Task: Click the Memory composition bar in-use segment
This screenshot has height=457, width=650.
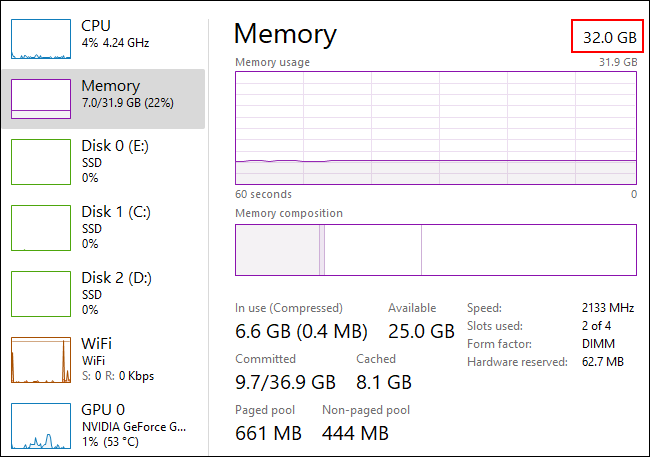Action: 277,250
